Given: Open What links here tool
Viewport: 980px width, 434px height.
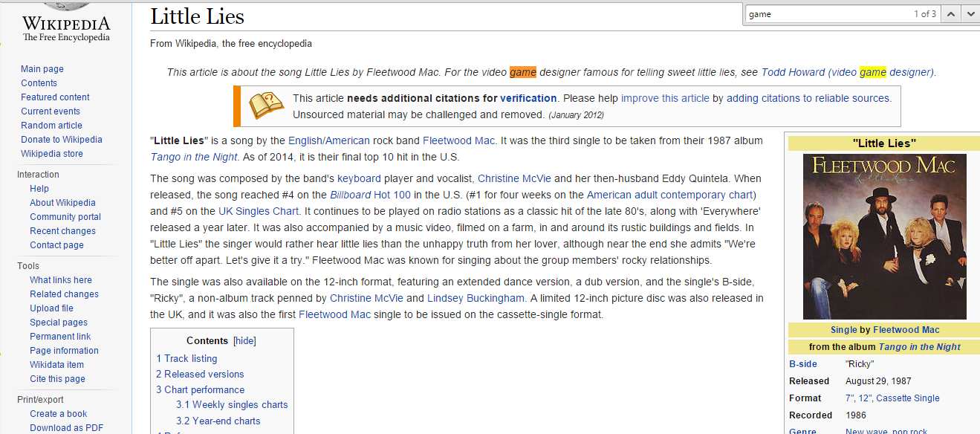Looking at the screenshot, I should [x=61, y=280].
